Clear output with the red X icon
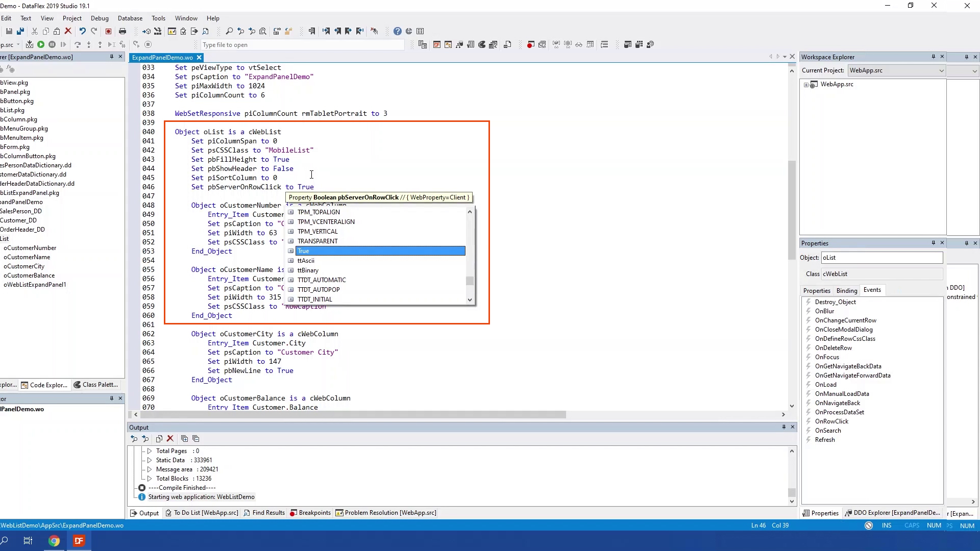Viewport: 980px width, 551px height. (170, 439)
